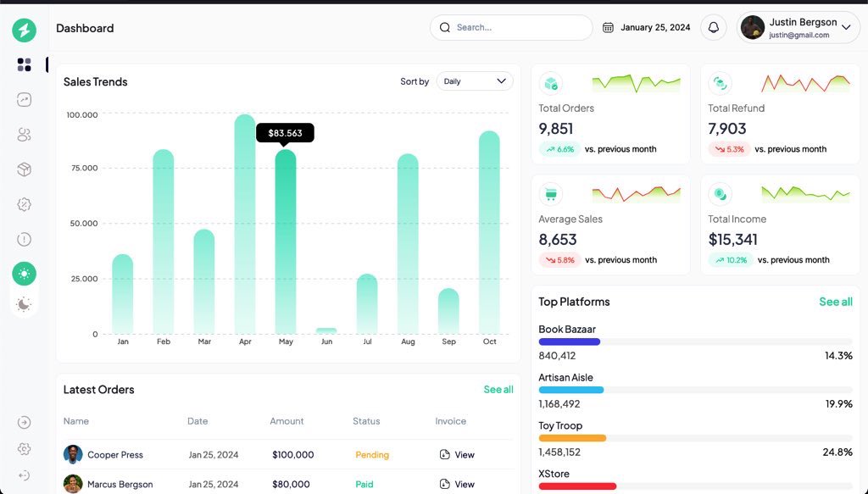Click the 1,458,152 Toy Troop value
Viewport: 868px width, 494px height.
pos(559,452)
